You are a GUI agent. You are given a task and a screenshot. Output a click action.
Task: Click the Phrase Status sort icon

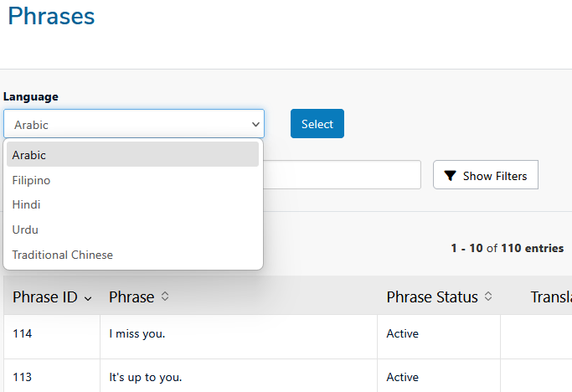point(489,297)
